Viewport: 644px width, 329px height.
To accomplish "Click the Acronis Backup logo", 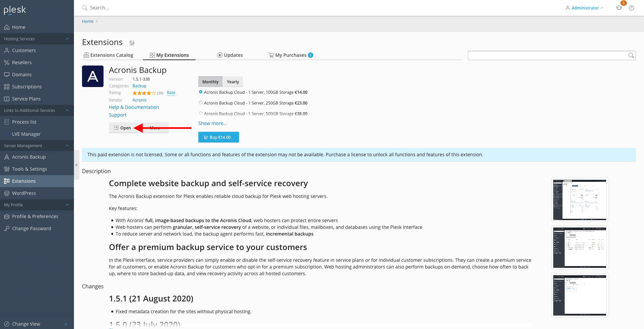I will pos(93,76).
